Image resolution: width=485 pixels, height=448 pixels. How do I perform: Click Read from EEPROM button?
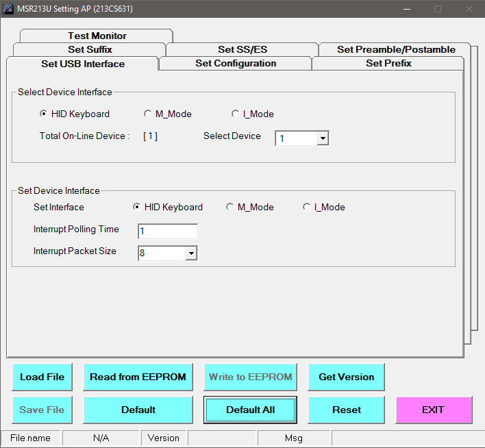pos(138,377)
